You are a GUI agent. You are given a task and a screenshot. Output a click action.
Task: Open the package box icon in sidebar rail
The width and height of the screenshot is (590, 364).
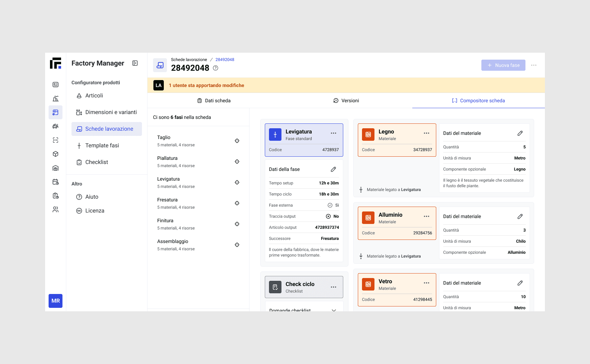point(56,154)
